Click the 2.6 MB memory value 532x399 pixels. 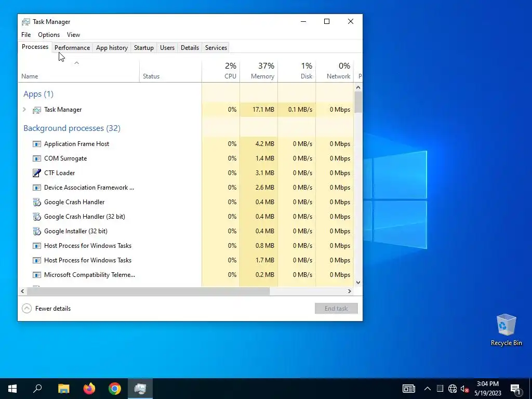click(x=264, y=187)
